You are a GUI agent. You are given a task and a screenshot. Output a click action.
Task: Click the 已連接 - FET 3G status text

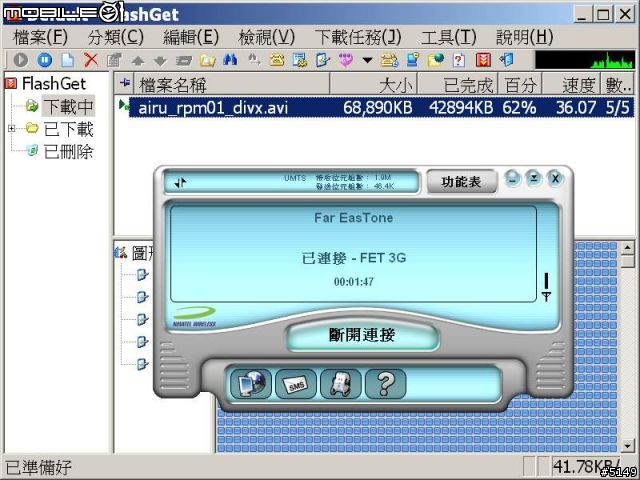click(x=354, y=258)
